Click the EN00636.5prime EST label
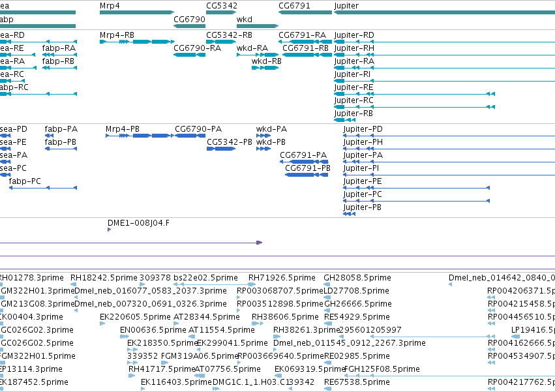This screenshot has width=555, height=392. pos(153,330)
